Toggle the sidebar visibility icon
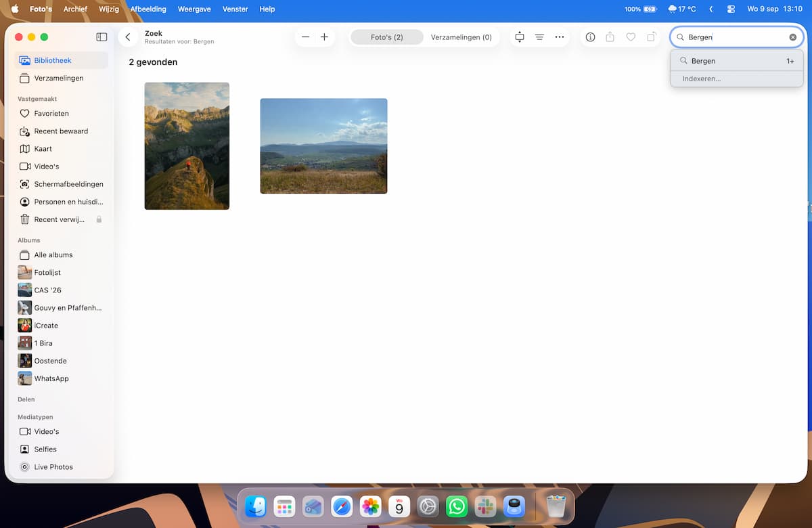Screen dimensions: 812x528 pyautogui.click(x=101, y=37)
